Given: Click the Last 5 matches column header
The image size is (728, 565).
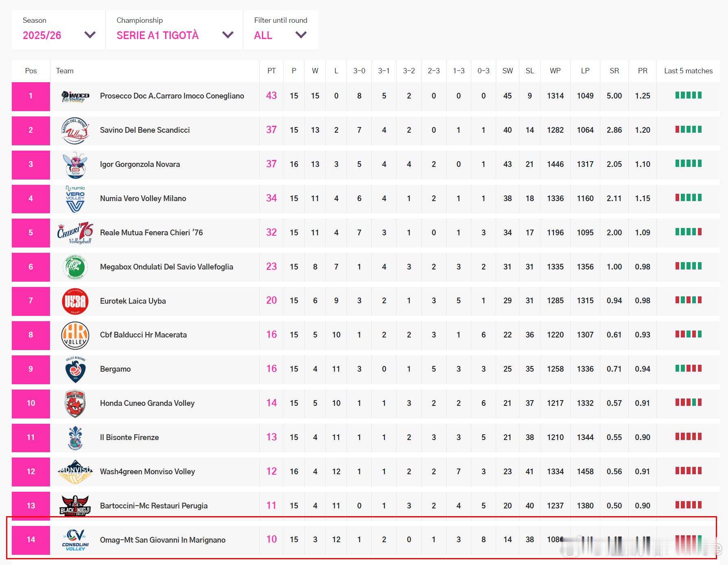Looking at the screenshot, I should (688, 71).
